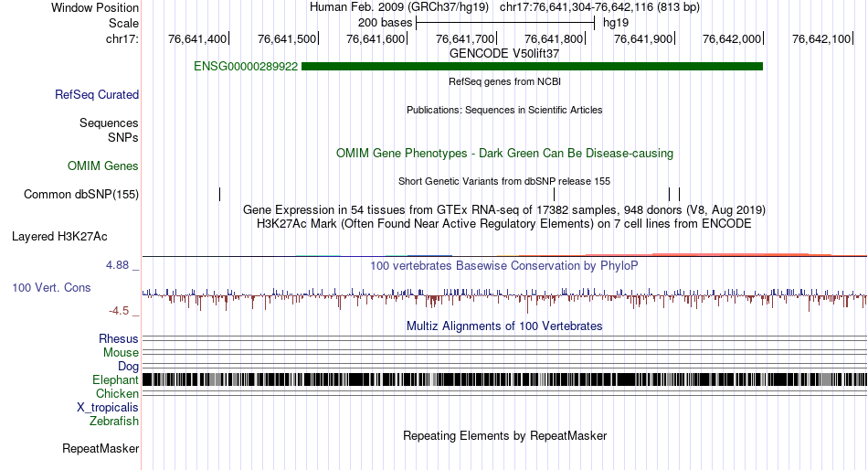Viewport: 868px width, 470px height.
Task: Click the GTEx Gene Expression track title
Action: click(x=504, y=210)
